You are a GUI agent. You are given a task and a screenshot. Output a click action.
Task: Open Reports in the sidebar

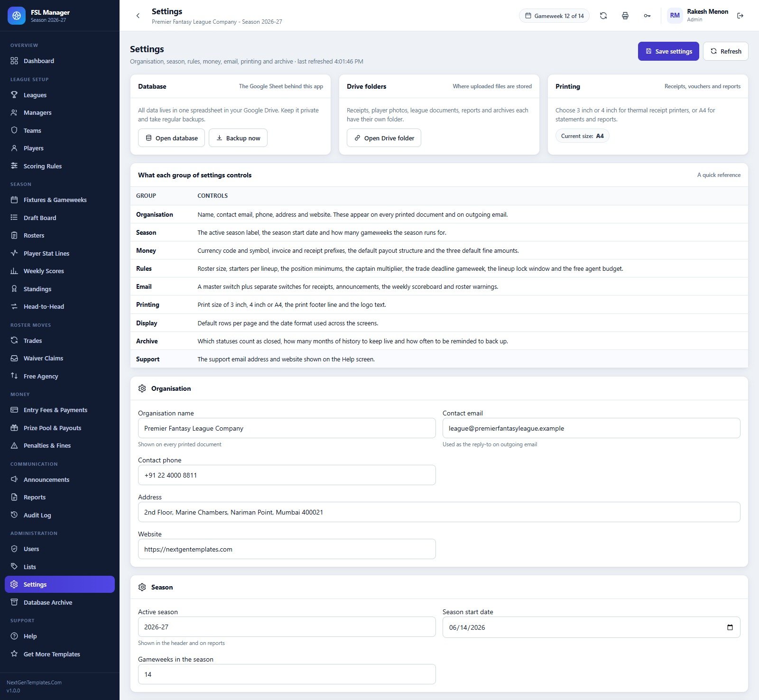[60, 497]
